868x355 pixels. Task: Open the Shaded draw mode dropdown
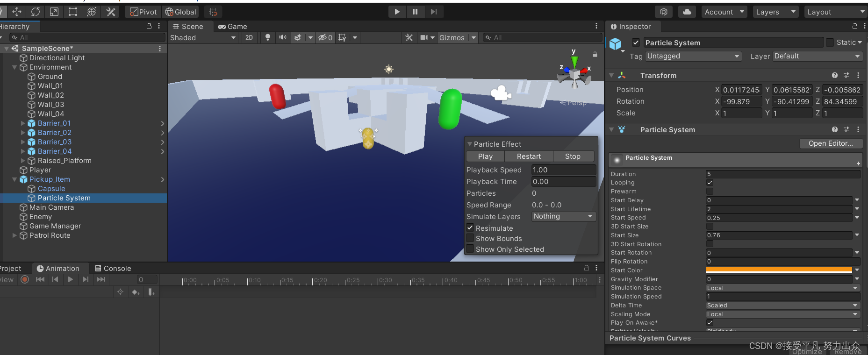203,37
